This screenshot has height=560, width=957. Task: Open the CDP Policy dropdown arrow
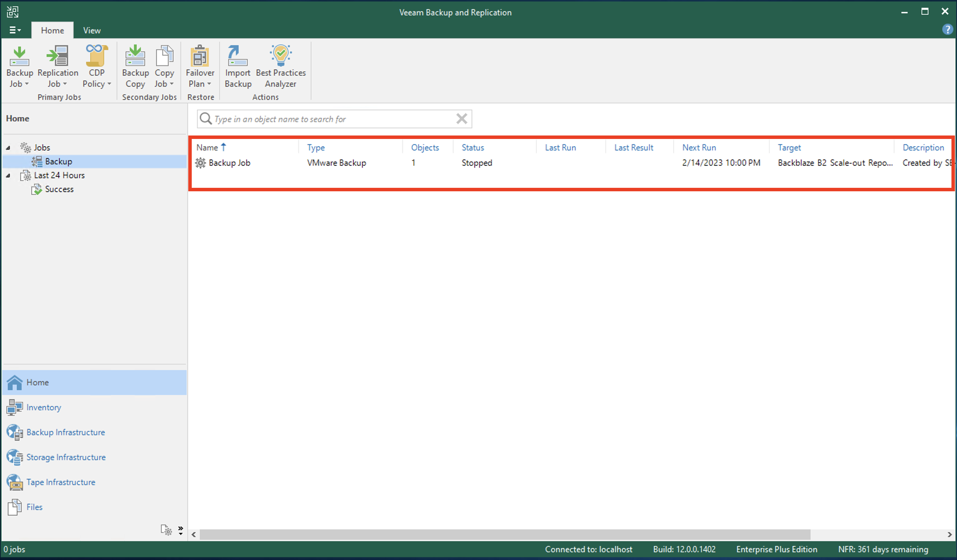(109, 84)
